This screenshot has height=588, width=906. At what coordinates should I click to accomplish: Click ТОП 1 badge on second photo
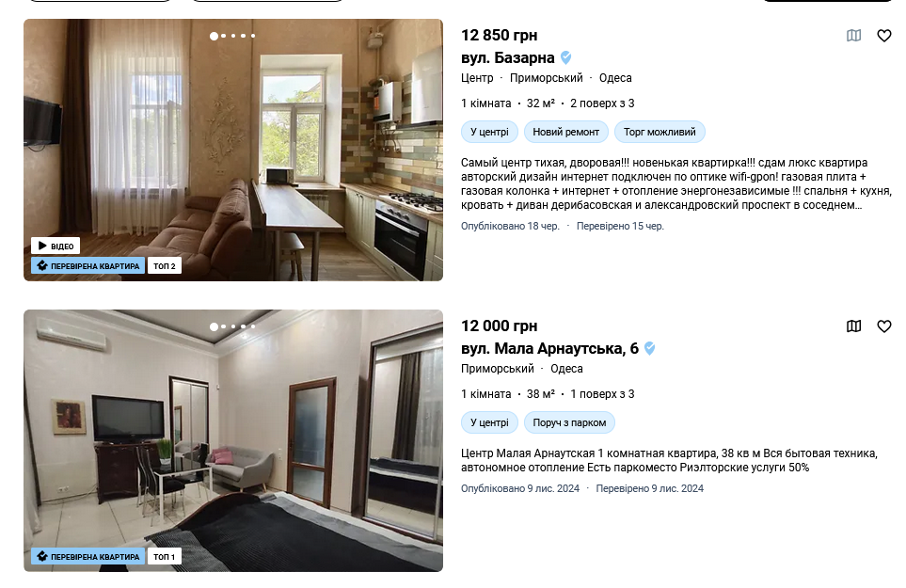(165, 556)
